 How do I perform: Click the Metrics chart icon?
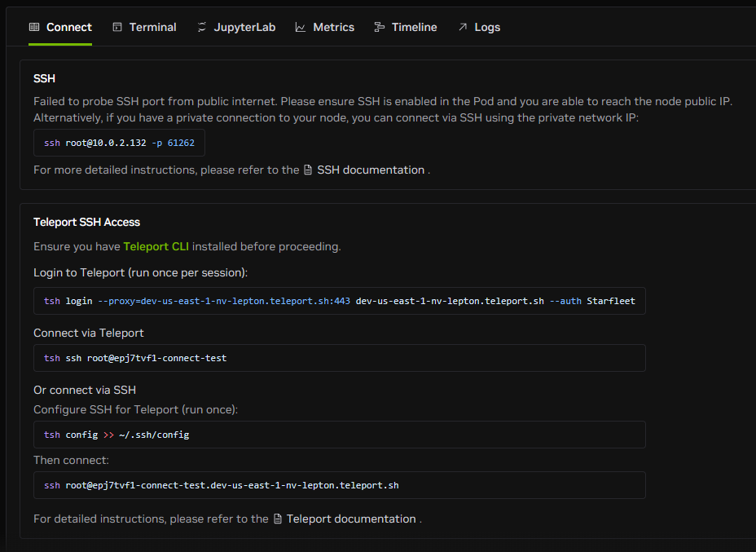[301, 27]
